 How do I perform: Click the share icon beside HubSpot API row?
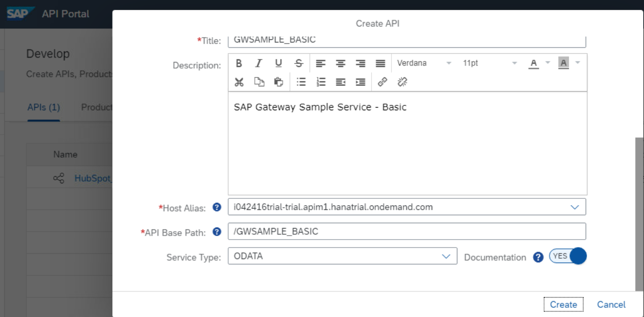pos(58,178)
